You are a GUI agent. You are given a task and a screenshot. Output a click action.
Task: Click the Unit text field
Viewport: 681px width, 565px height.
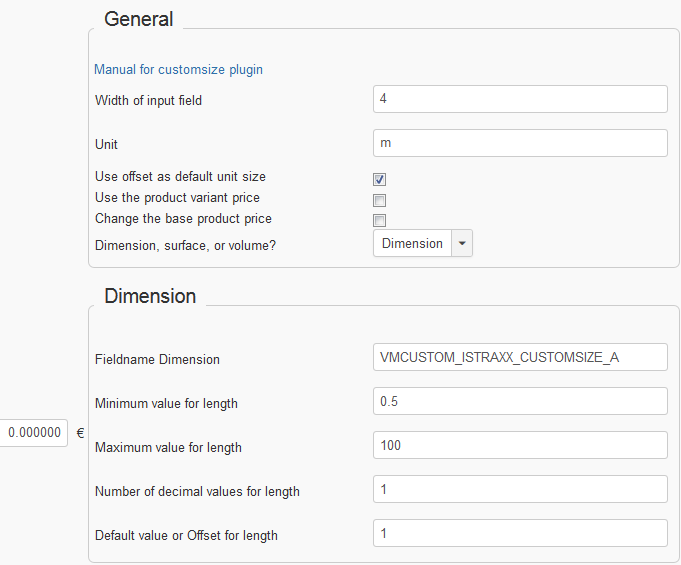tap(520, 143)
